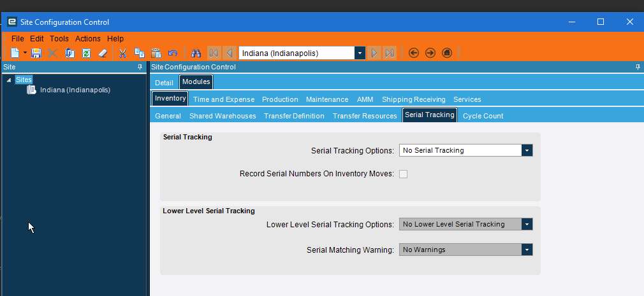Click the Undo arrow icon
This screenshot has width=644, height=296.
point(173,53)
